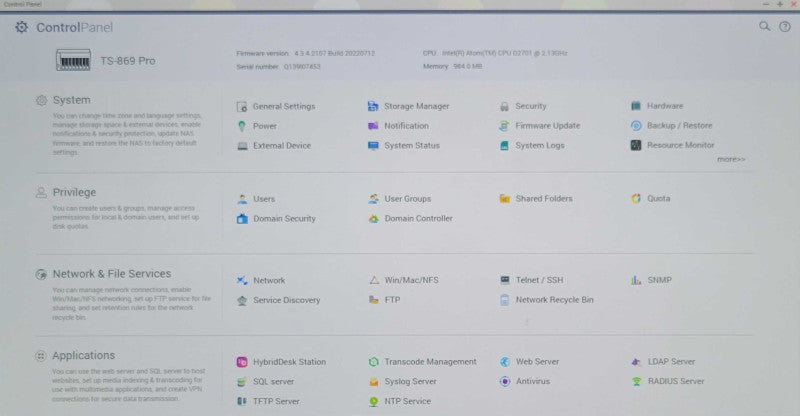Click the ControlPanel gear icon
Screen dimensions: 800x416
pos(21,27)
